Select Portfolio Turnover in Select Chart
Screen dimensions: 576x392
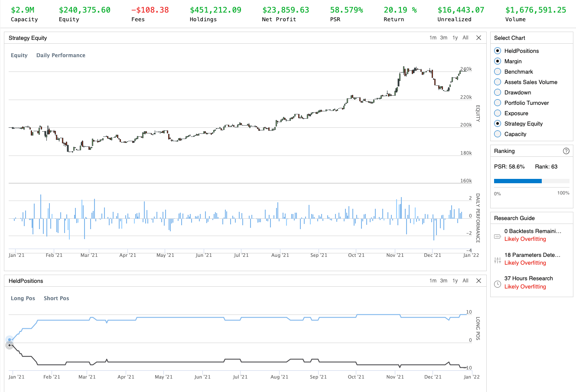pos(498,103)
